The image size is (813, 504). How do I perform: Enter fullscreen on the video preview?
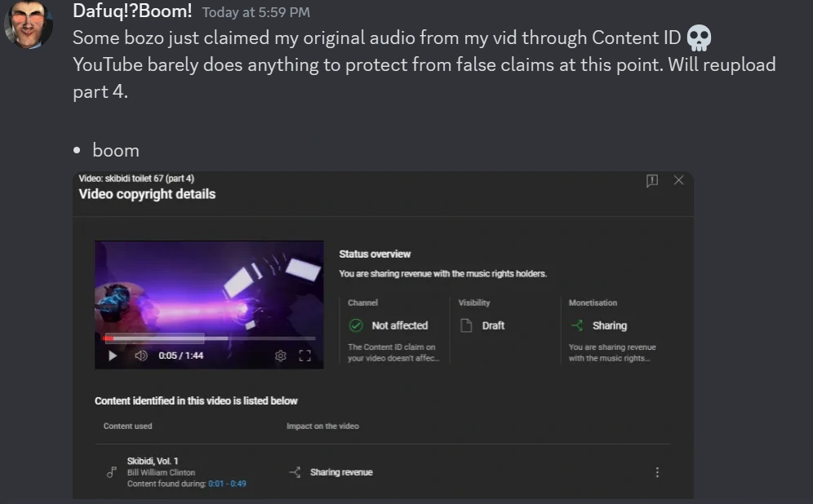pos(305,356)
